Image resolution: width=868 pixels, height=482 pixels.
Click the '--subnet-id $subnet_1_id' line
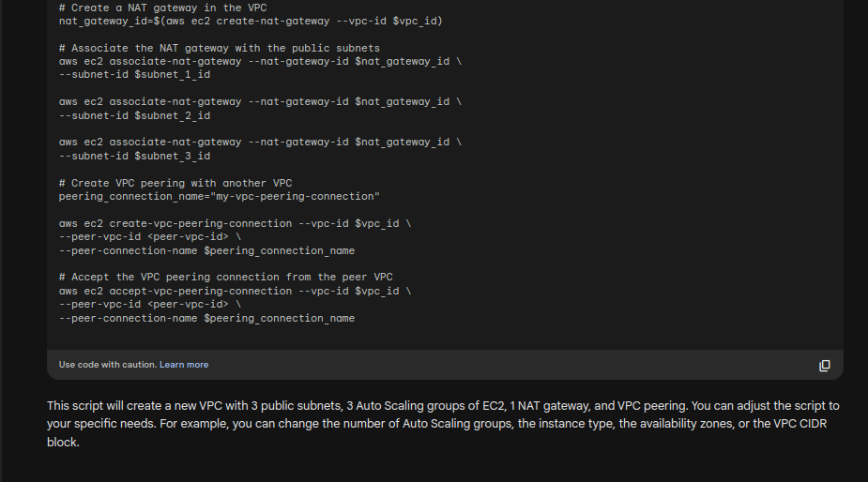(x=134, y=75)
